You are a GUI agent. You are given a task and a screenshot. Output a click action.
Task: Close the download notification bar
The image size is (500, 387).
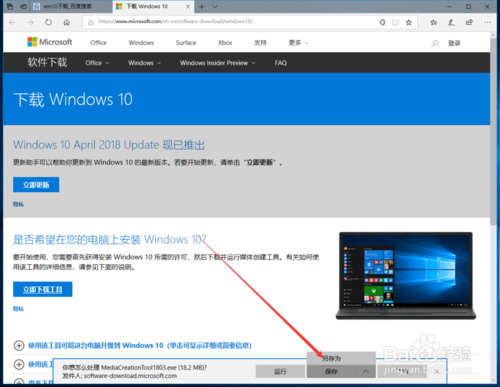(436, 372)
